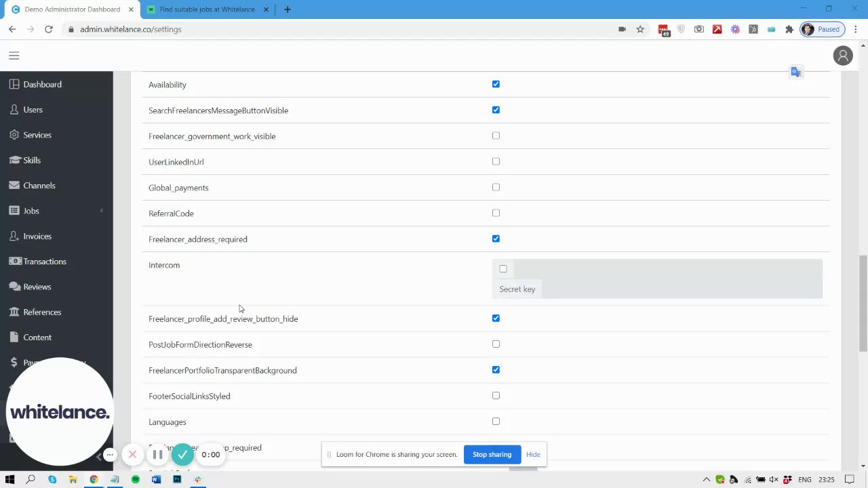Enable the Global_payments checkbox
This screenshot has height=488, width=868.
[496, 187]
